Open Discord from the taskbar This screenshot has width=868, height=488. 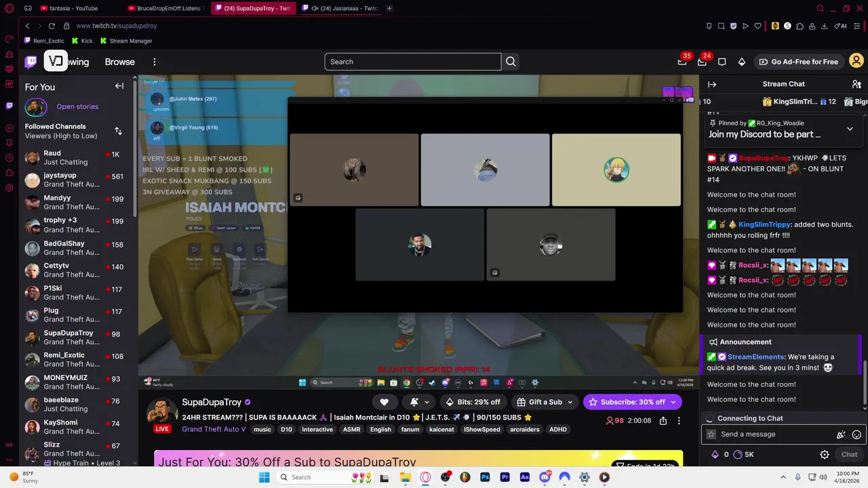pos(545,477)
